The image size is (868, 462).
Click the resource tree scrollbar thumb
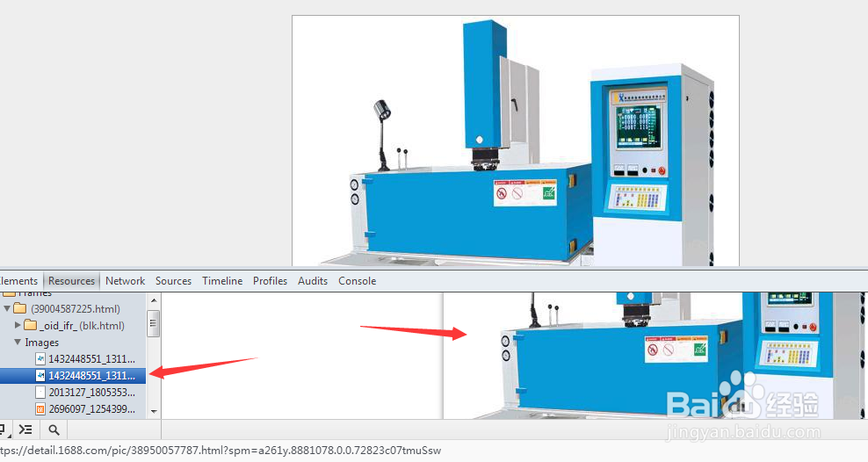coord(154,324)
